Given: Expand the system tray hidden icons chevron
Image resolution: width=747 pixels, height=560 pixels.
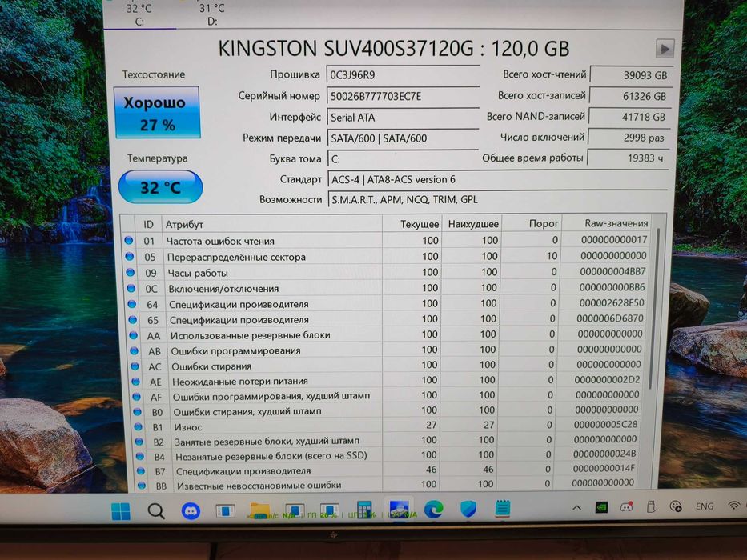Looking at the screenshot, I should coord(577,508).
